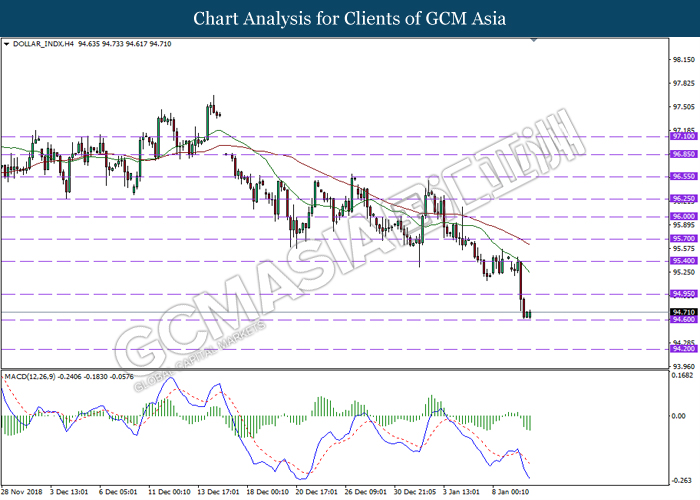The height and width of the screenshot is (500, 700).
Task: Select the blue MACD line's final low point
Action: pyautogui.click(x=529, y=478)
